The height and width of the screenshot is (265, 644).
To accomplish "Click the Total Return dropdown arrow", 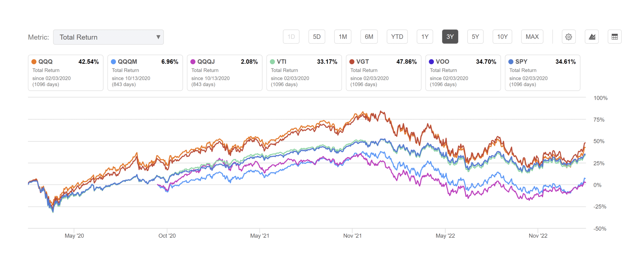I will pos(158,37).
